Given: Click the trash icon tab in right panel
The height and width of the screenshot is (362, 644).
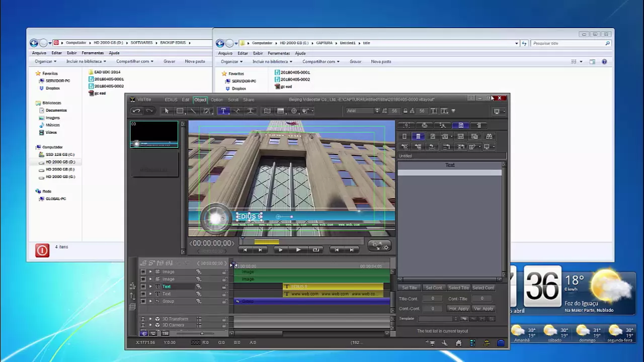Looking at the screenshot, I should pyautogui.click(x=479, y=125).
